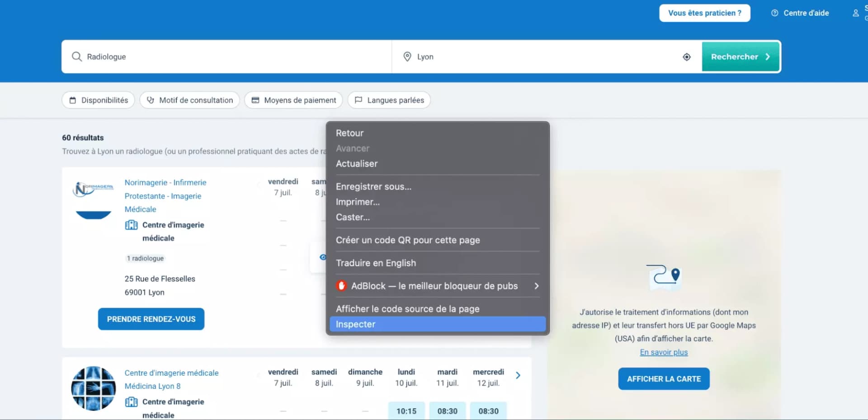Viewport: 868px width, 420px height.
Task: Open the Disponibilités filter dropdown
Action: click(98, 100)
